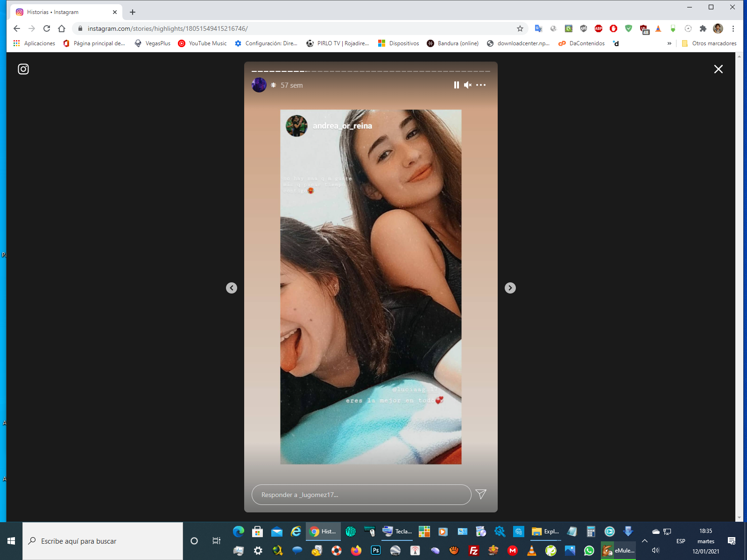Image resolution: width=747 pixels, height=560 pixels.
Task: Bookmark this page with the star icon
Action: [520, 28]
